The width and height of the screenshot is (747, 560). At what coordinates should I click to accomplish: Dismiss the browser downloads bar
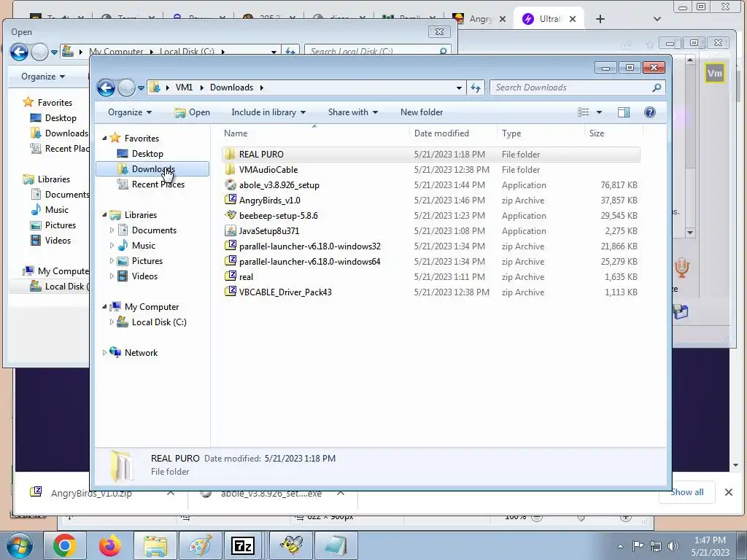point(729,492)
